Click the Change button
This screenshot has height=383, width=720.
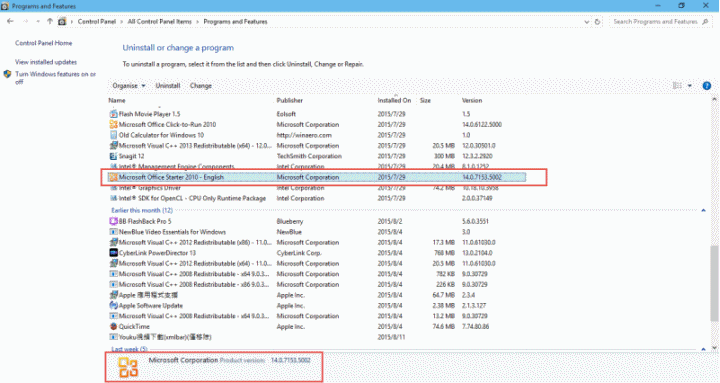pos(201,86)
